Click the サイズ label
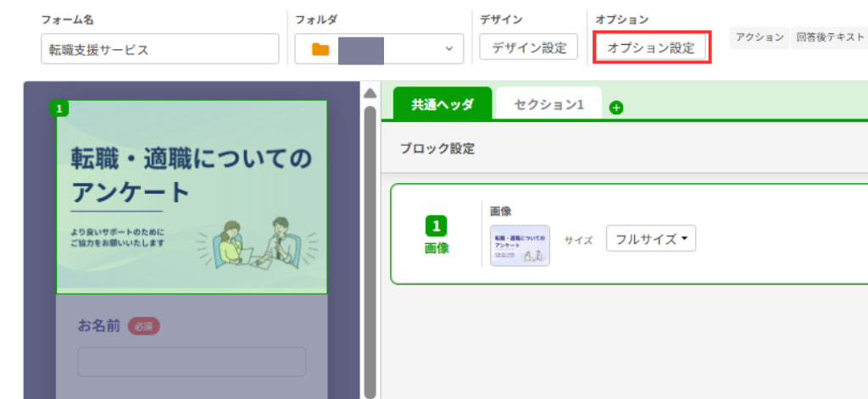This screenshot has height=399, width=868. [578, 241]
